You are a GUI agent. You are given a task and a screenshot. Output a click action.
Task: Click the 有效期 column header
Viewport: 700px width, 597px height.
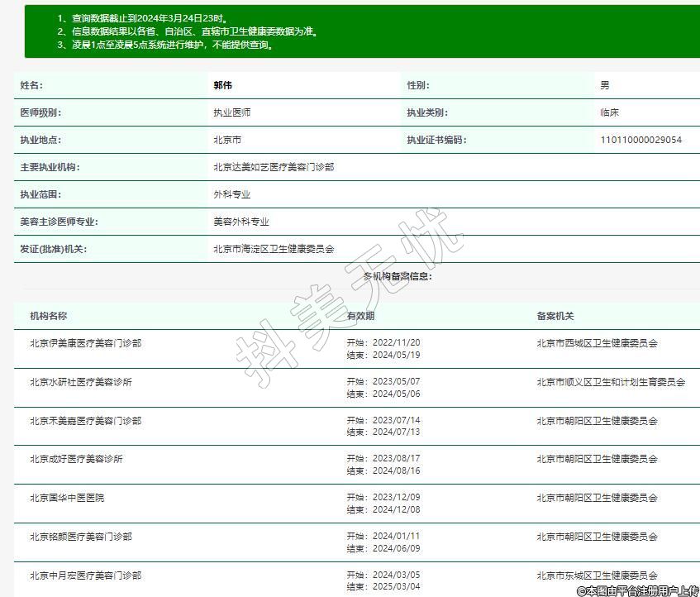coord(360,316)
